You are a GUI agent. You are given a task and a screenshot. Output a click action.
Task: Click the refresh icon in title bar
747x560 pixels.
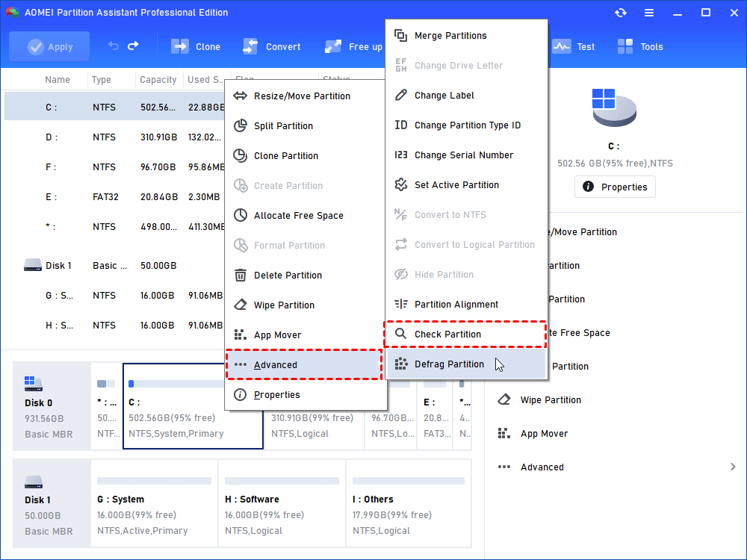621,13
